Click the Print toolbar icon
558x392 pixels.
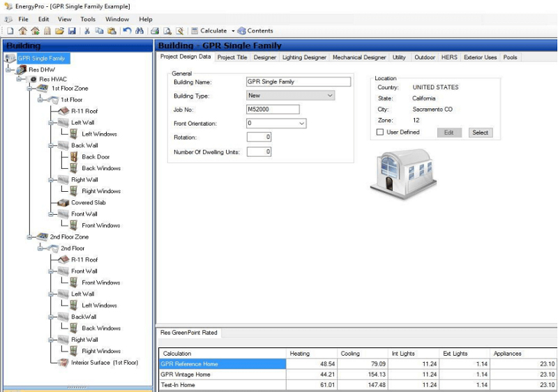coord(155,31)
